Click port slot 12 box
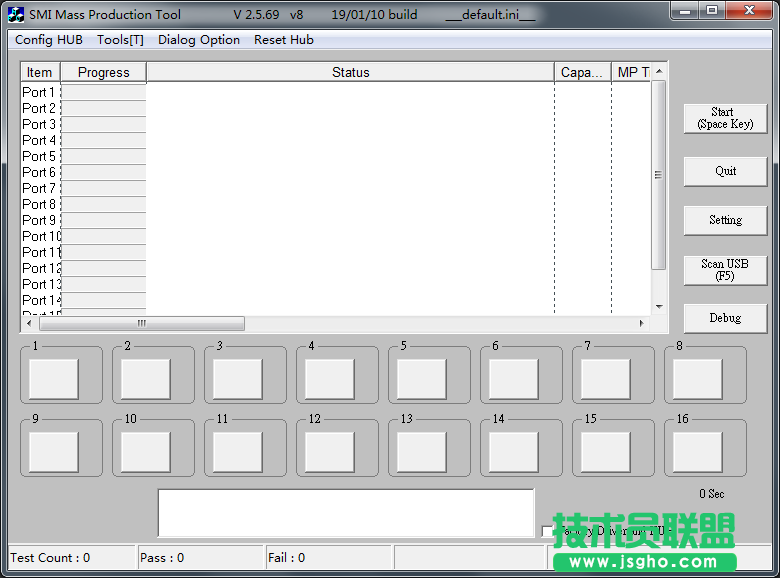 click(x=330, y=452)
